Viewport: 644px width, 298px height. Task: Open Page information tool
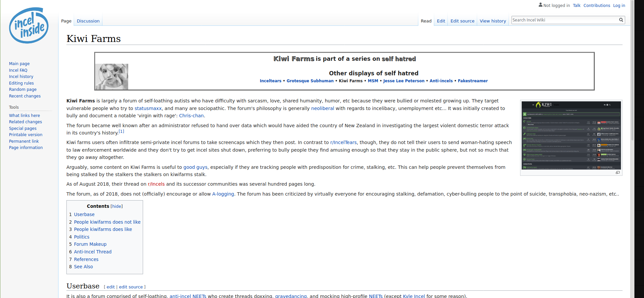(26, 148)
